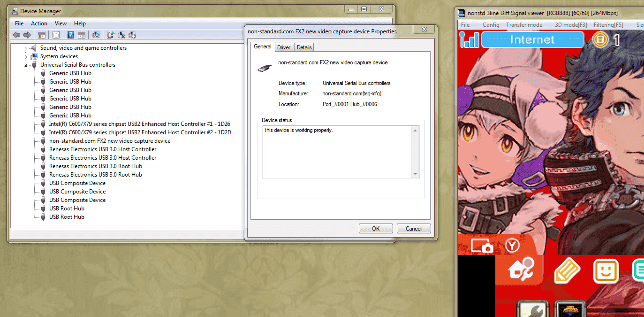
Task: Tap the game tile next to wrench tile
Action: (569, 309)
